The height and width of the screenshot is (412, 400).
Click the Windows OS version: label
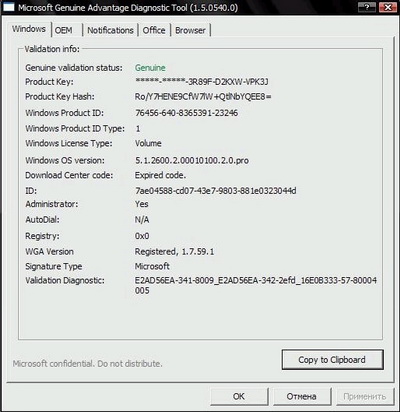[x=65, y=160]
